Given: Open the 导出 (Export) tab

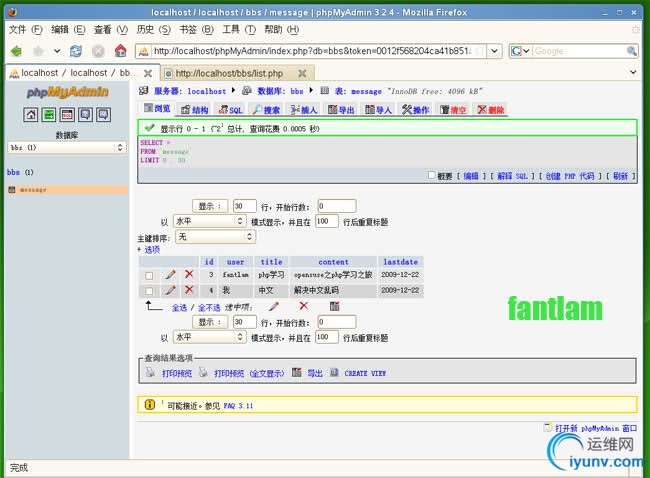Looking at the screenshot, I should [341, 109].
